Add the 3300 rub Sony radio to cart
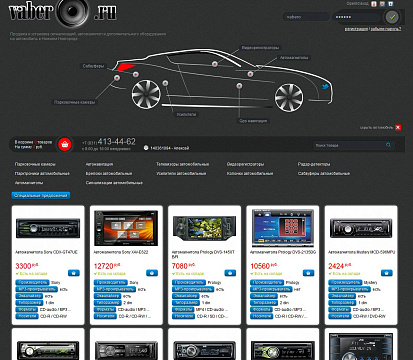The width and height of the screenshot is (413, 360). tap(74, 273)
